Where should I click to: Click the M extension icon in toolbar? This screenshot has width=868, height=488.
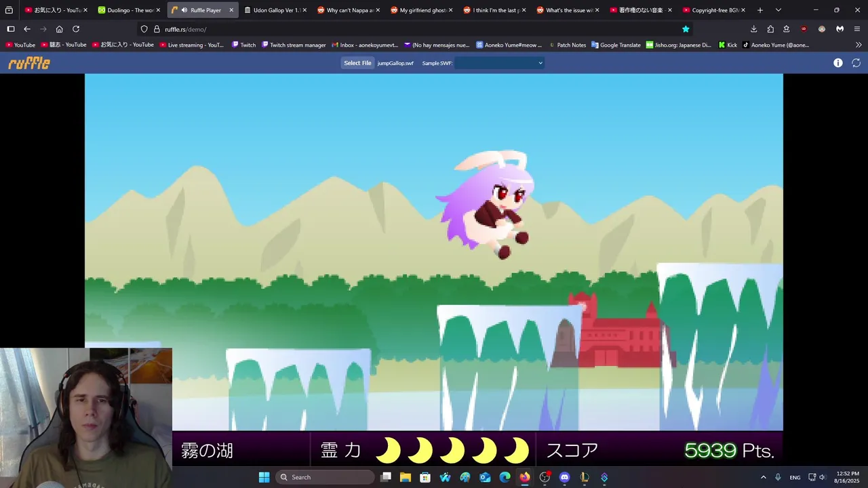840,29
